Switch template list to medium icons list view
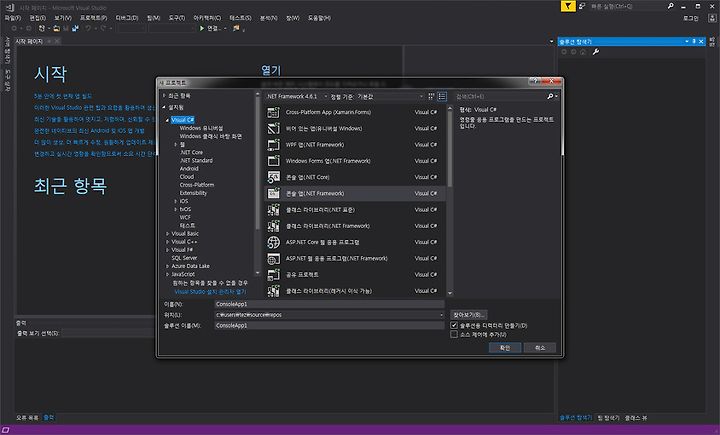Image resolution: width=720 pixels, height=435 pixels. pyautogui.click(x=442, y=96)
